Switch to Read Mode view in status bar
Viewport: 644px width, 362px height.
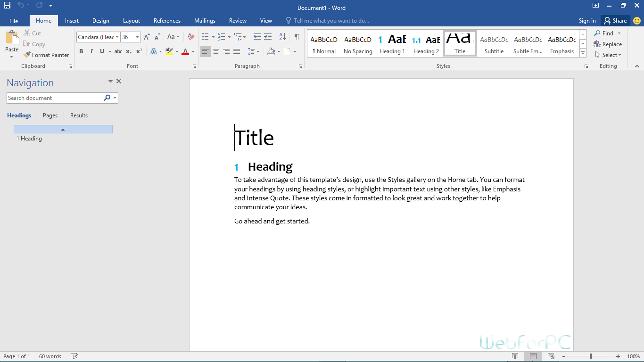pyautogui.click(x=515, y=356)
